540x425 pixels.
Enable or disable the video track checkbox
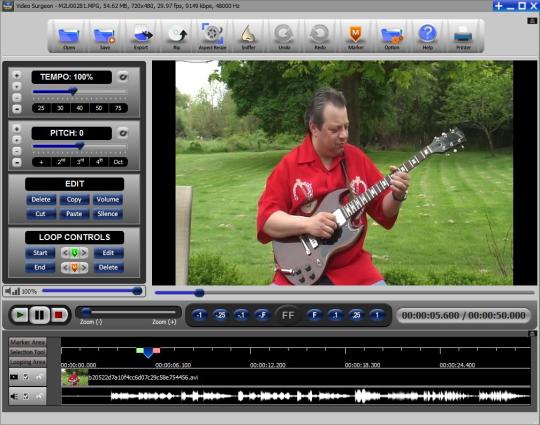[x=26, y=377]
